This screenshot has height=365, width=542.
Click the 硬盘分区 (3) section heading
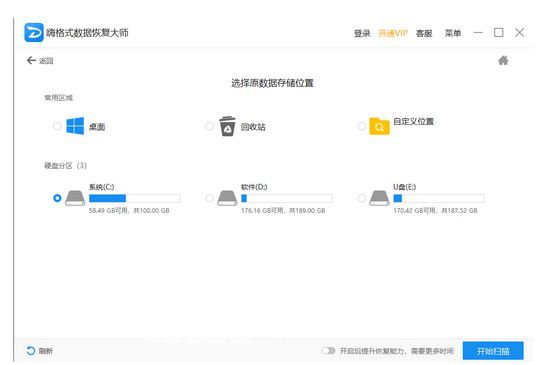click(65, 166)
